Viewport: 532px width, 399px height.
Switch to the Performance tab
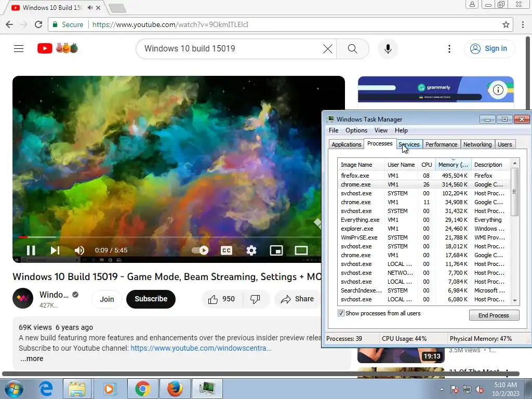pyautogui.click(x=441, y=144)
